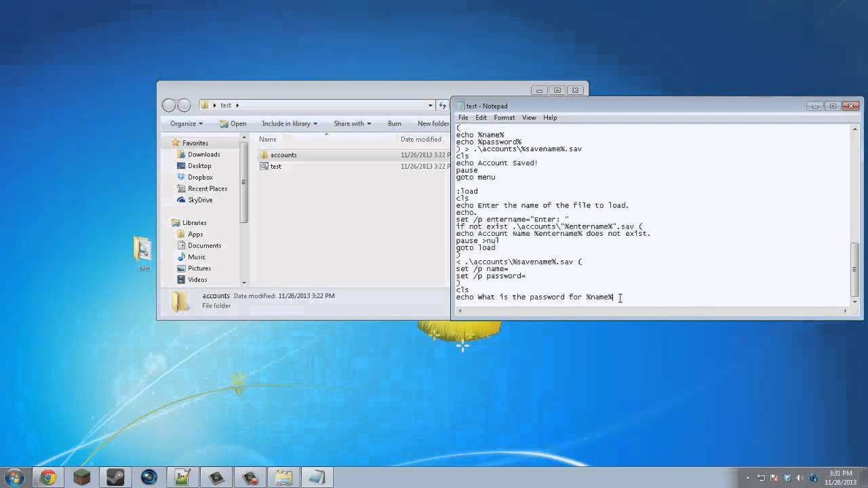Click 'goto menu' line in Notepad
This screenshot has width=868, height=488.
point(475,177)
